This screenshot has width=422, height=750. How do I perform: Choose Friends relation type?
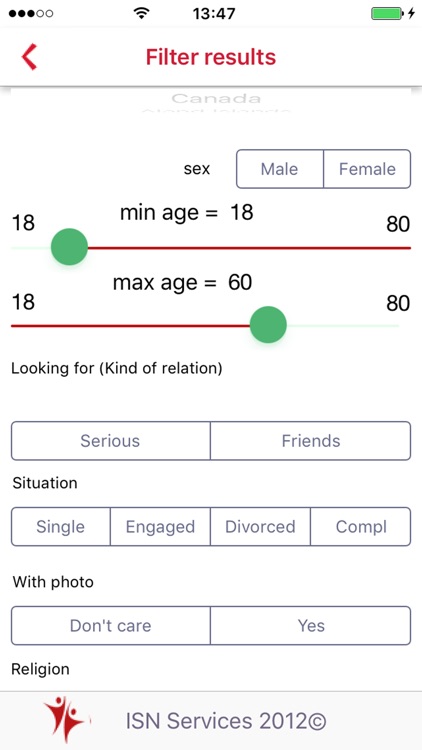[311, 441]
